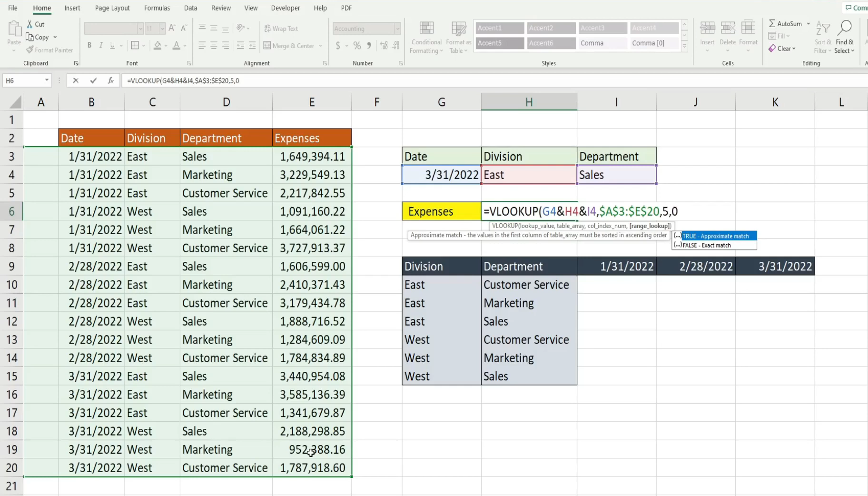Viewport: 868px width, 496px height.
Task: Toggle Merge & Center
Action: 289,46
